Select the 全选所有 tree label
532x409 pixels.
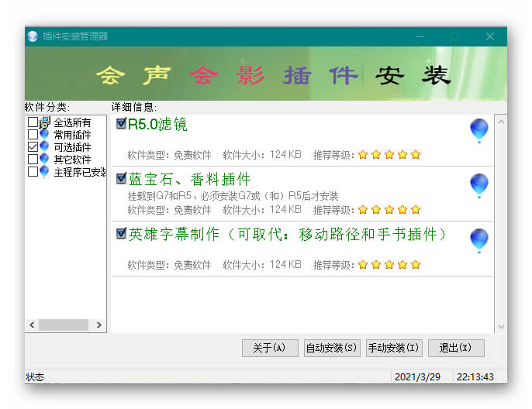coord(72,122)
